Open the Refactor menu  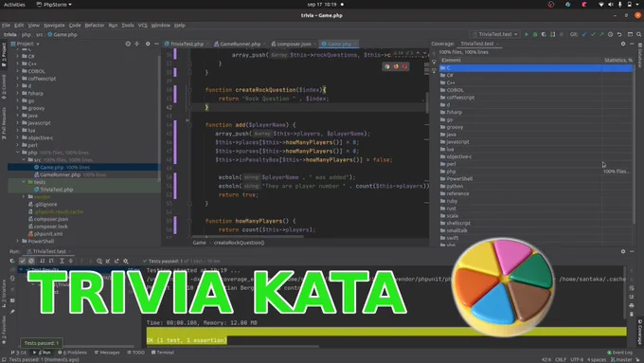pos(95,26)
